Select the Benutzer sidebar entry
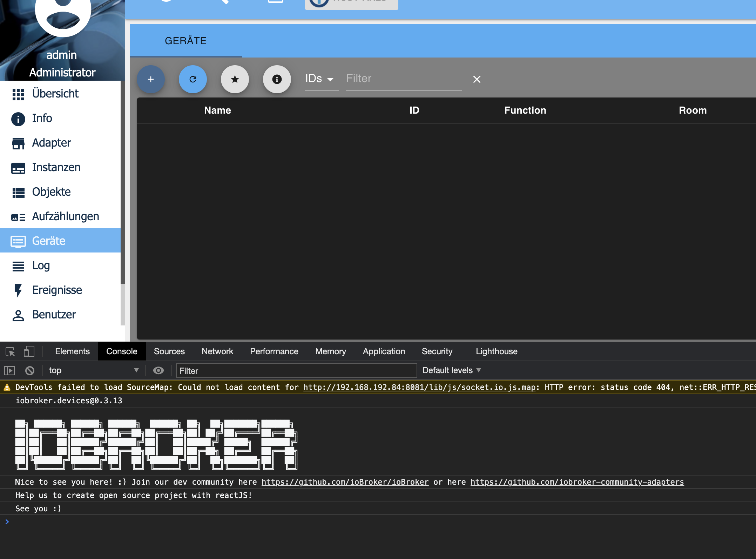756x559 pixels. 54,315
